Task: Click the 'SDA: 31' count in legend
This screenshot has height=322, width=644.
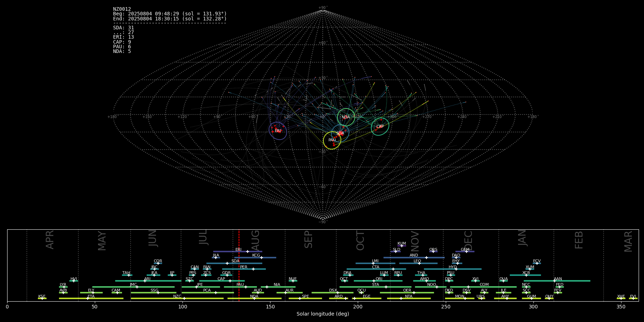Action: [123, 28]
